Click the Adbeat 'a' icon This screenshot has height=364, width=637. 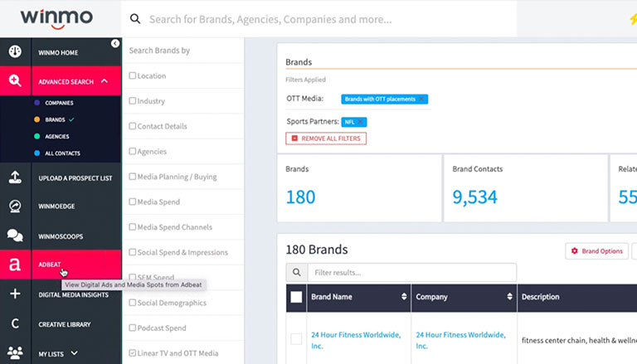point(15,265)
